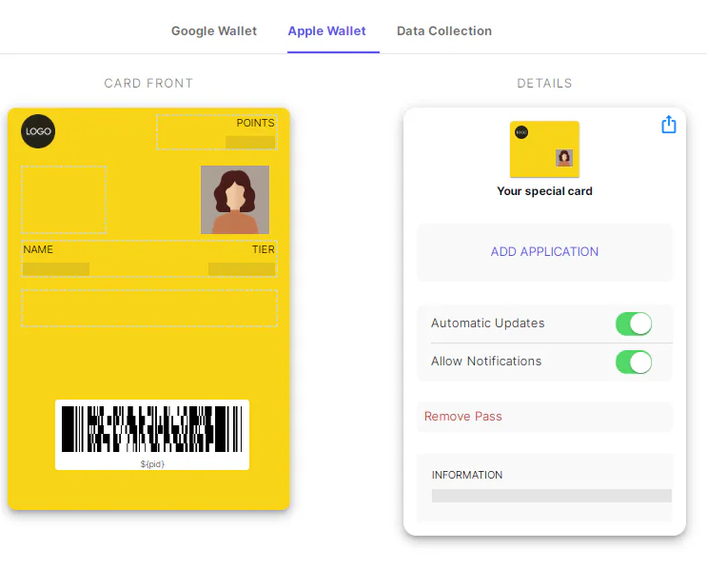Click the CARD FRONT heading
Screen dimensions: 707x588
click(x=148, y=84)
